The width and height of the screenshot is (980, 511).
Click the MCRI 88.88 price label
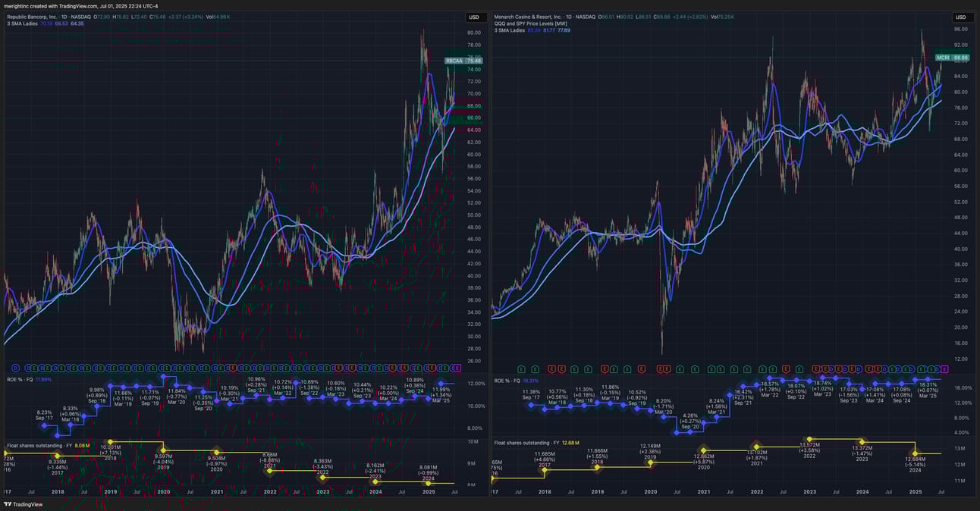(952, 57)
